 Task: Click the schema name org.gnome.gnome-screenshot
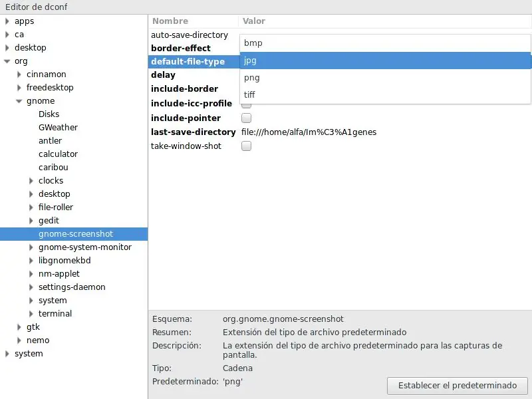(283, 319)
